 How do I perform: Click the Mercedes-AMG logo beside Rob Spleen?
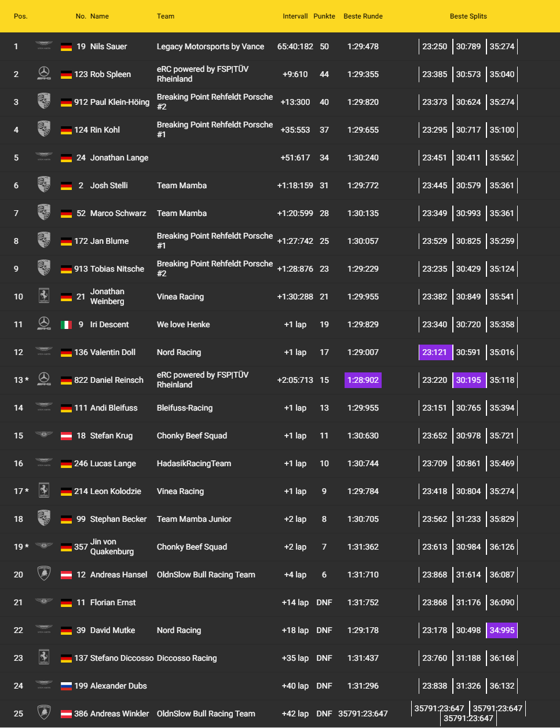44,74
